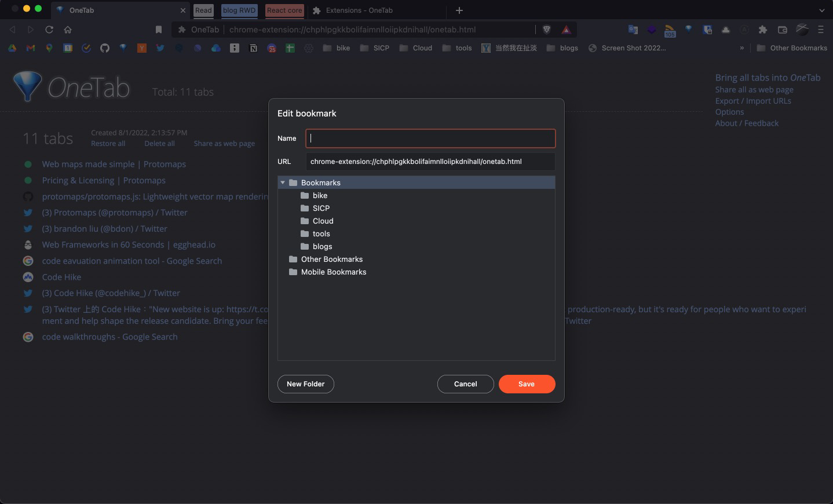This screenshot has width=833, height=504.
Task: Click the browser Extensions puzzle-piece icon
Action: pyautogui.click(x=763, y=29)
